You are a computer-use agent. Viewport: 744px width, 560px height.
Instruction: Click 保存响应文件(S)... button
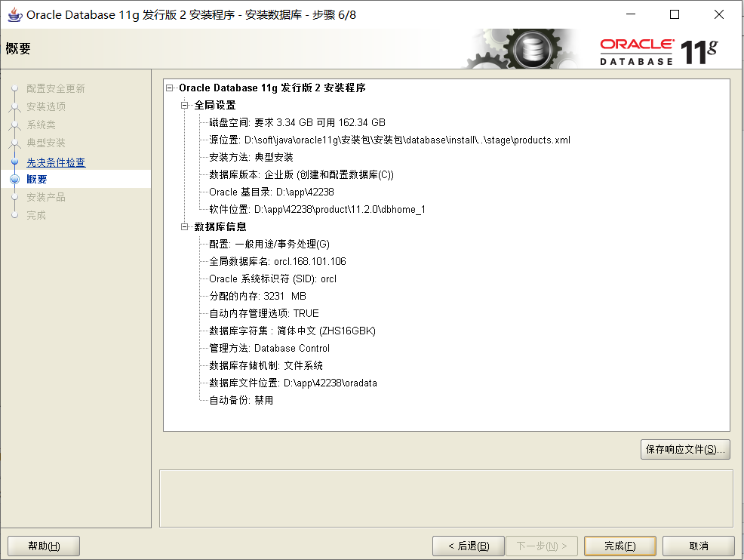point(685,450)
